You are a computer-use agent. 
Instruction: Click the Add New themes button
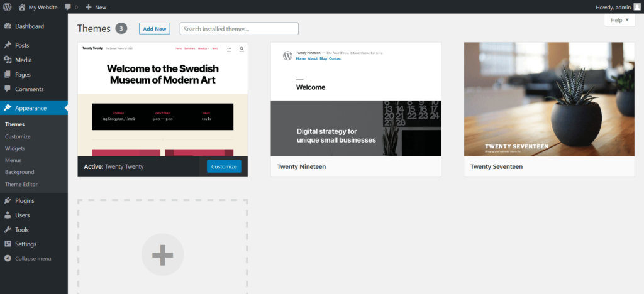(155, 29)
